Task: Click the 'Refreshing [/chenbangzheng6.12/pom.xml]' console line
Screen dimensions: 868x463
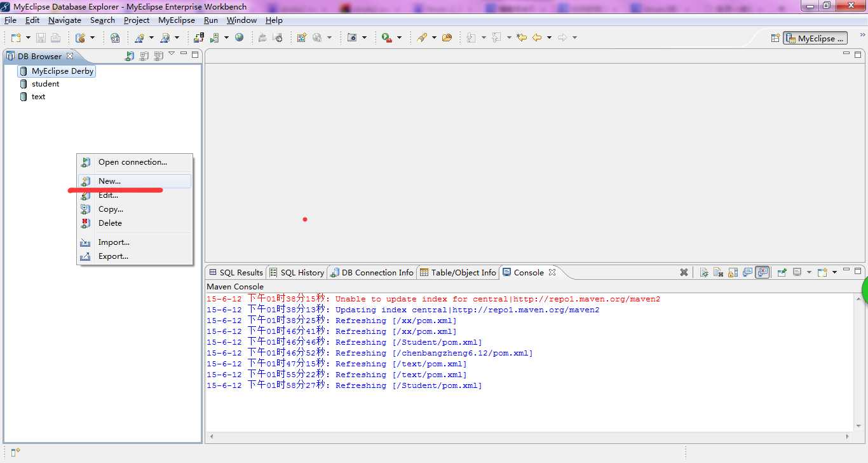Action: (x=370, y=353)
